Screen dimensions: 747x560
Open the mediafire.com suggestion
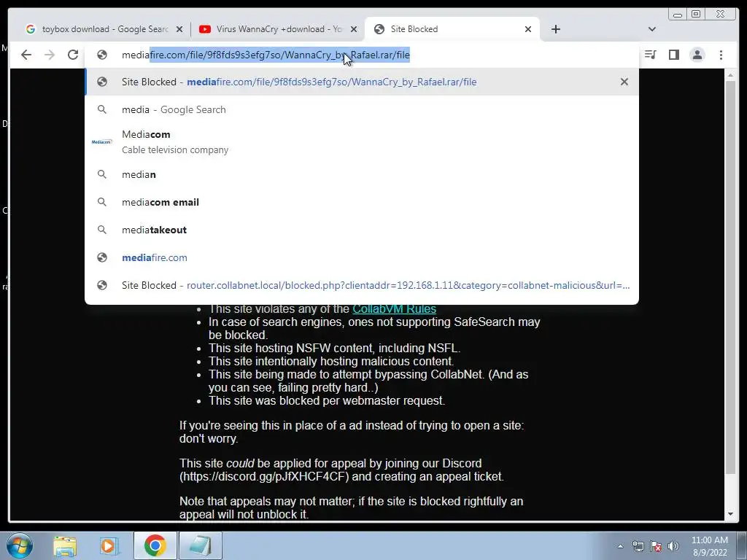[x=362, y=257]
